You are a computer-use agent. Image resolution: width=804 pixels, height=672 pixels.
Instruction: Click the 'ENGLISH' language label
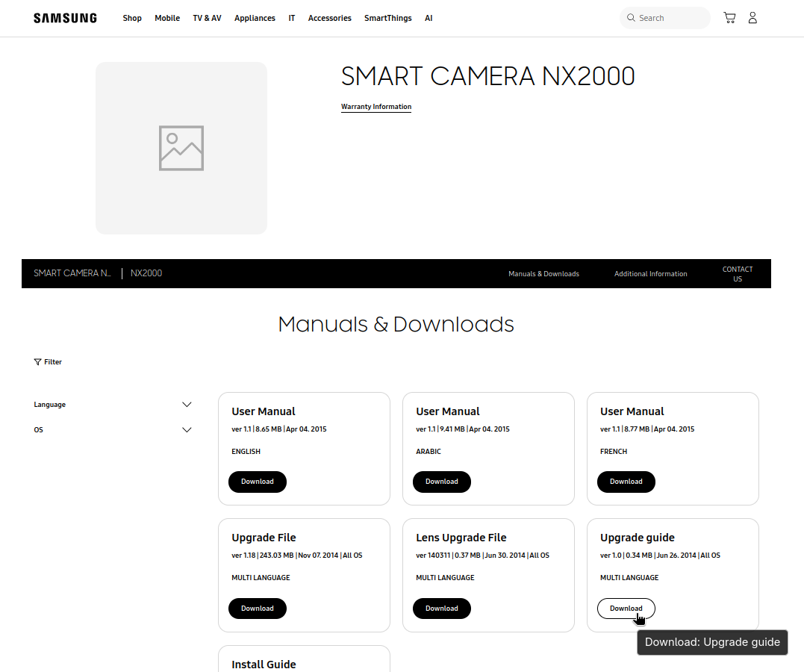(246, 452)
